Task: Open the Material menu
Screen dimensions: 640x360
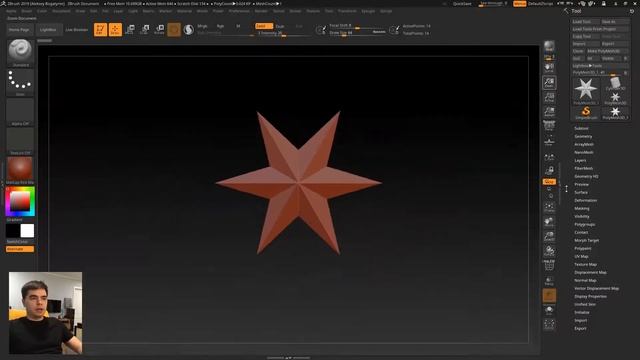Action: tap(184, 11)
